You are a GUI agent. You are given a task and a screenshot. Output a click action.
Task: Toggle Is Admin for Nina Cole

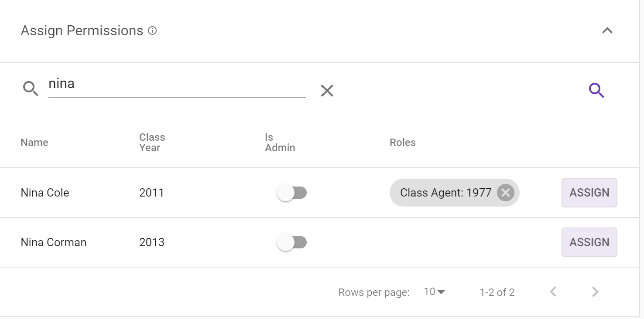click(x=292, y=193)
